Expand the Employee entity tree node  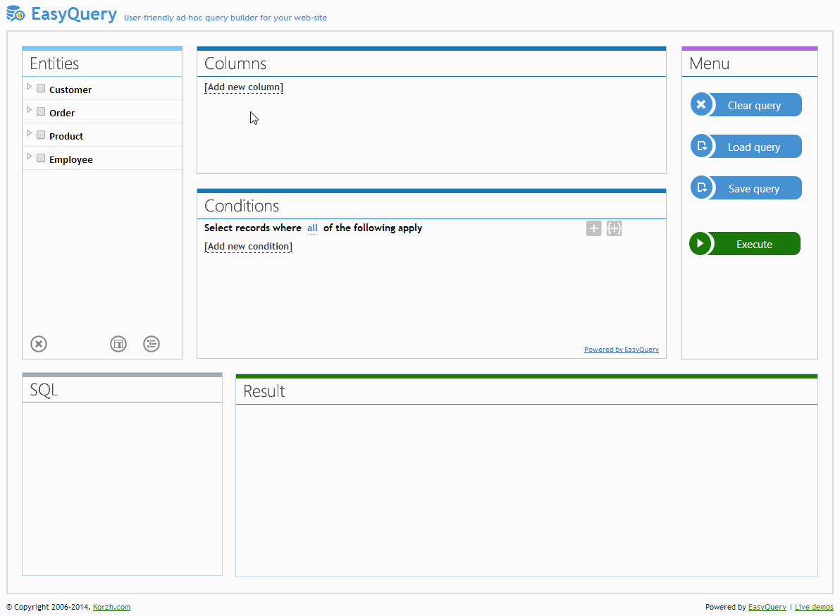tap(29, 156)
